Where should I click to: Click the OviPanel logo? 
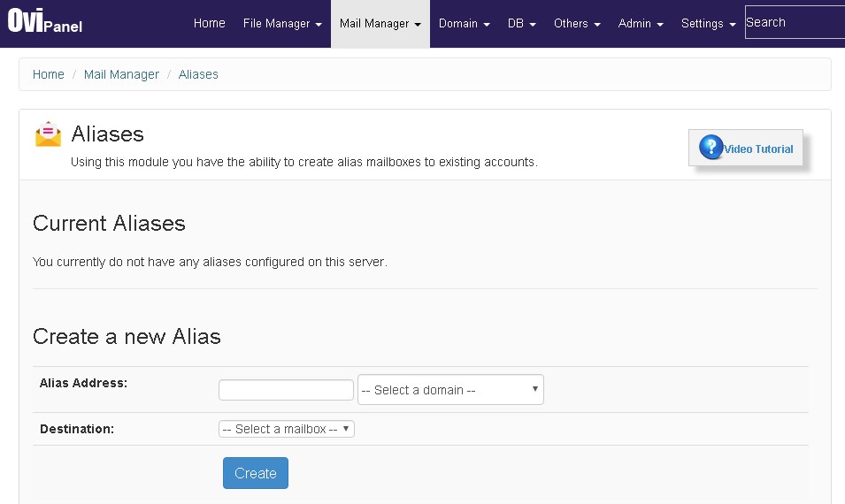[x=45, y=21]
